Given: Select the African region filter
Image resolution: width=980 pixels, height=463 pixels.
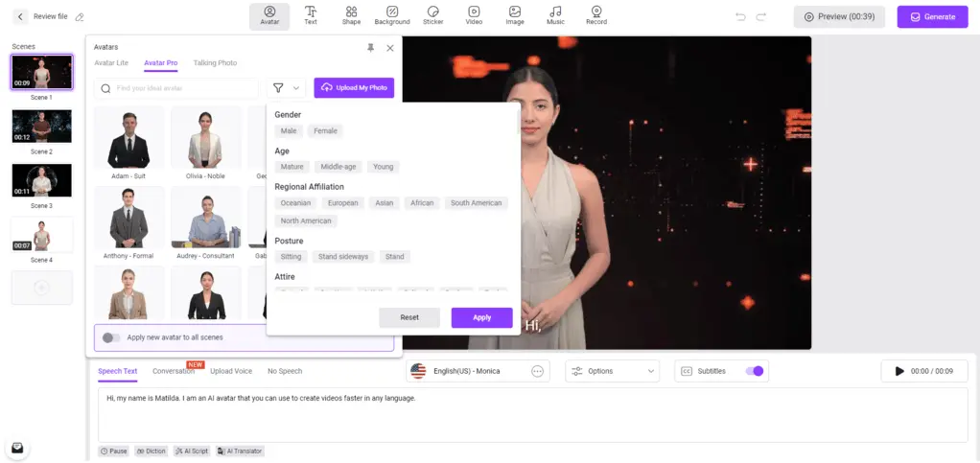Looking at the screenshot, I should click(x=422, y=203).
